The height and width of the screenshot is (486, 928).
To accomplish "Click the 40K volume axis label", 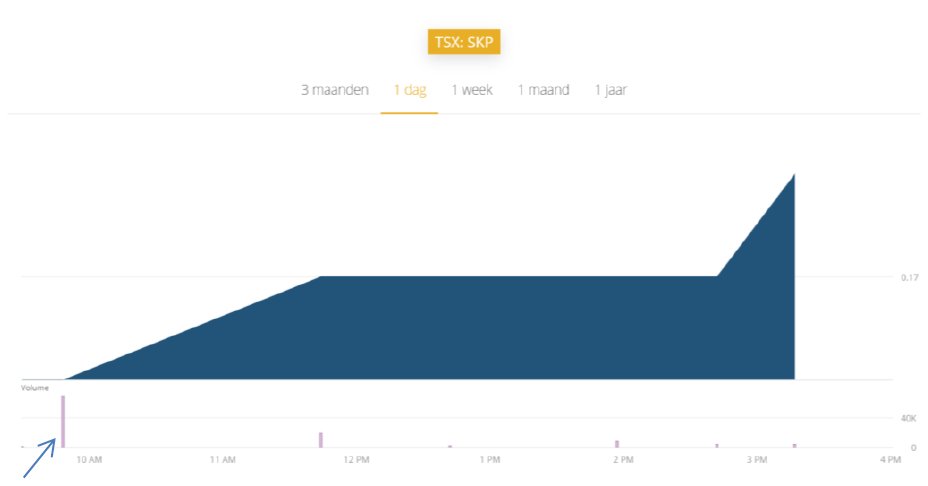I will 908,418.
